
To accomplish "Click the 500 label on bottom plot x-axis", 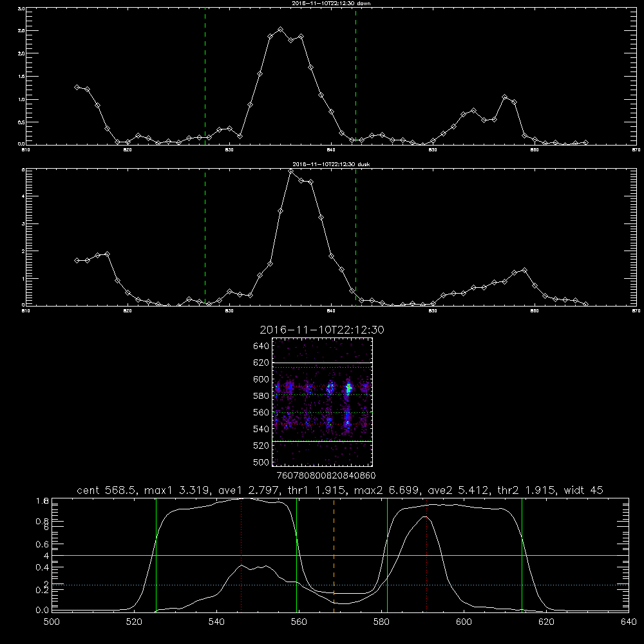I will pos(52,621).
